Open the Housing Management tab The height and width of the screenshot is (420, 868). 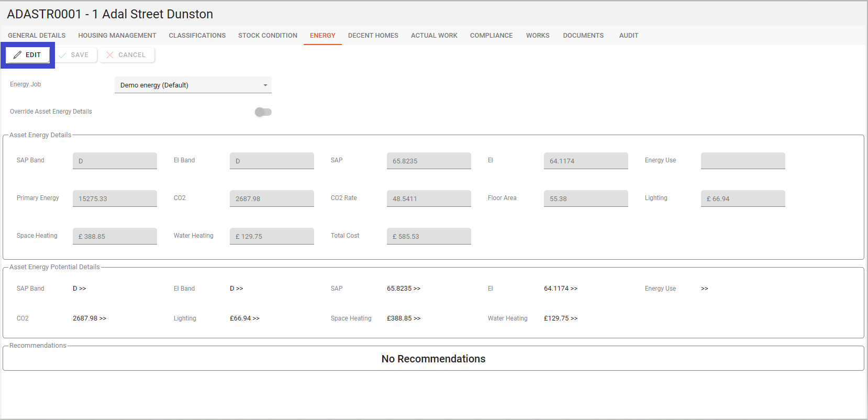click(117, 36)
